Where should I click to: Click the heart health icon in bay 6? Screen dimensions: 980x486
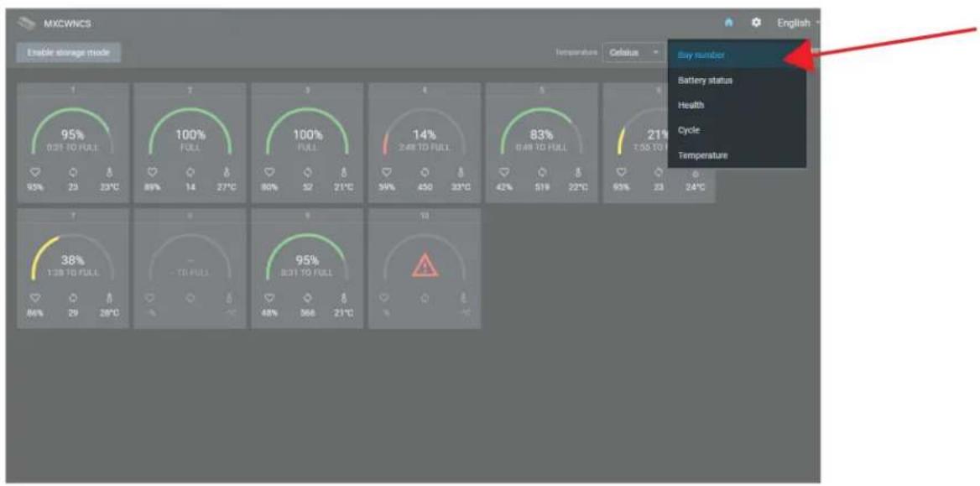pos(621,171)
